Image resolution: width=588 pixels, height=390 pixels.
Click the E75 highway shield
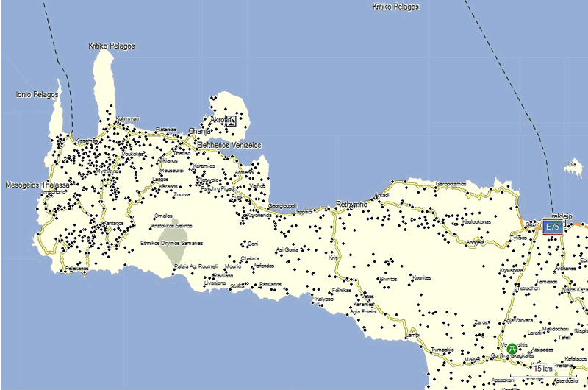point(553,227)
